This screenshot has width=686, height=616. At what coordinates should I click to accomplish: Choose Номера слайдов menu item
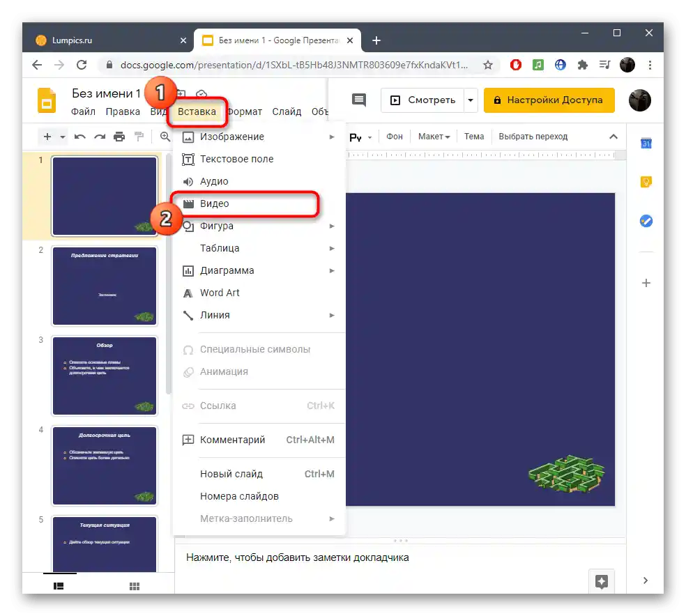coord(259,496)
